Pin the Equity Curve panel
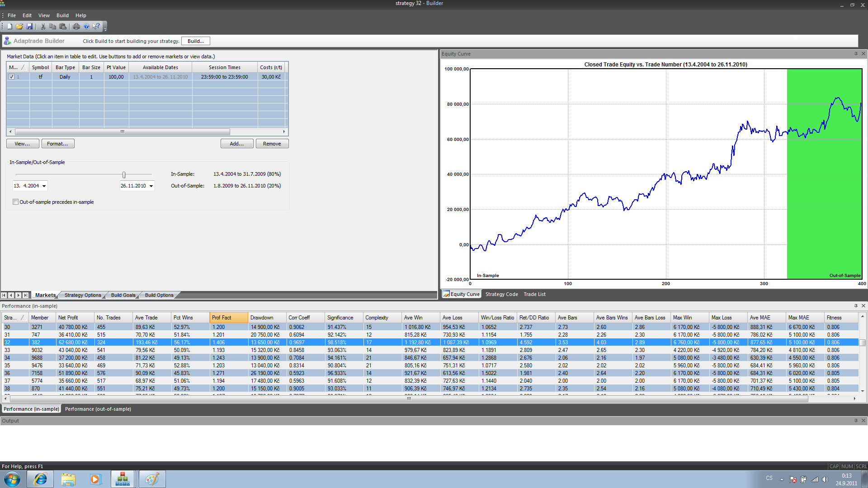This screenshot has height=488, width=868. (856, 54)
